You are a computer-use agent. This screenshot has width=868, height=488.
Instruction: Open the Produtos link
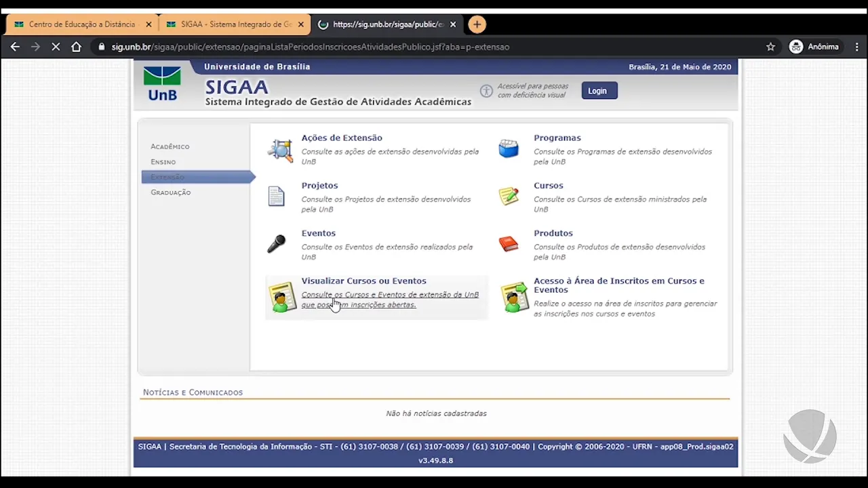coord(553,233)
